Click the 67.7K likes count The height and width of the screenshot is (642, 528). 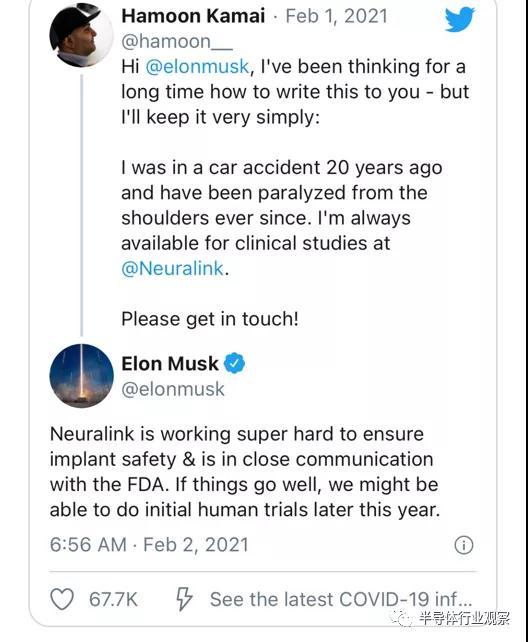[x=113, y=599]
